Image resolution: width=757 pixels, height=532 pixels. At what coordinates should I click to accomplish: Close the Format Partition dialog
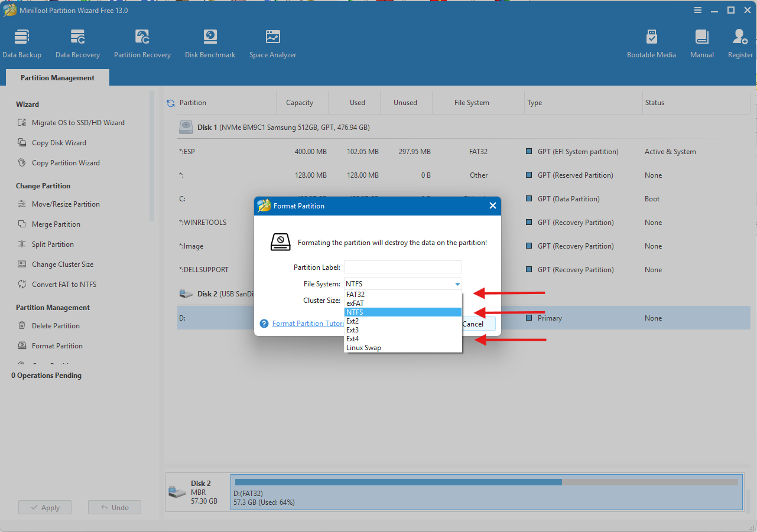coord(492,206)
